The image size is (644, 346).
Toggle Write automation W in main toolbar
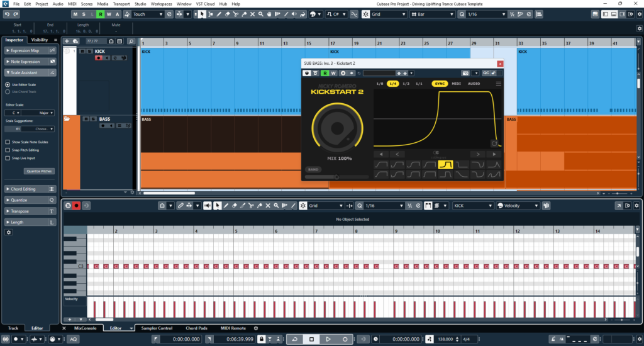click(x=109, y=14)
